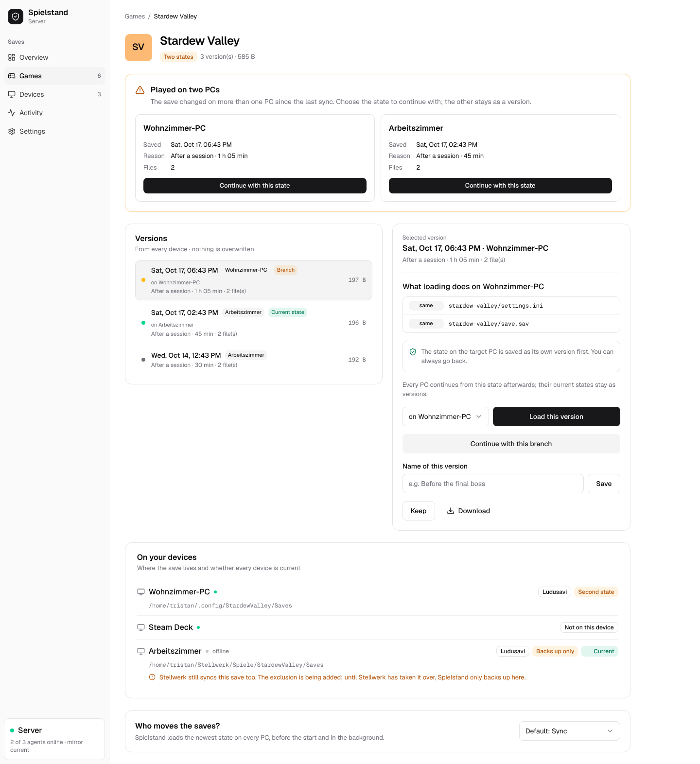
Task: Click the Spielstand shield logo icon
Action: (x=16, y=17)
